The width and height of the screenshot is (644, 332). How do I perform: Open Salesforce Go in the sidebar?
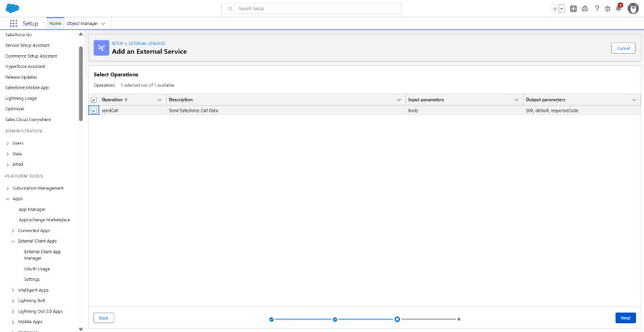coord(18,35)
